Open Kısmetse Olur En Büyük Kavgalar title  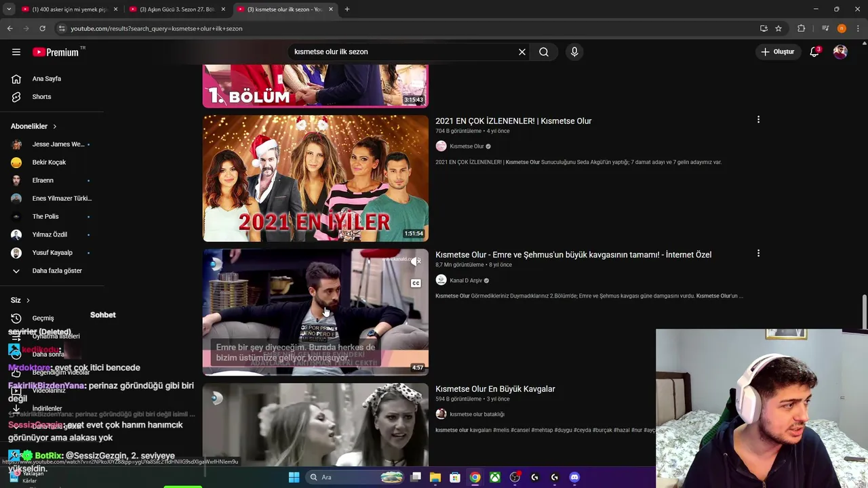(495, 389)
